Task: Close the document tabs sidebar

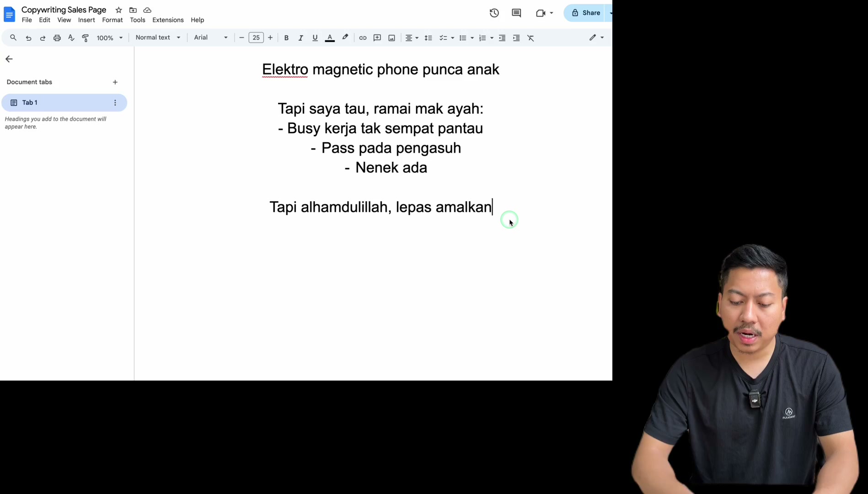Action: tap(9, 59)
